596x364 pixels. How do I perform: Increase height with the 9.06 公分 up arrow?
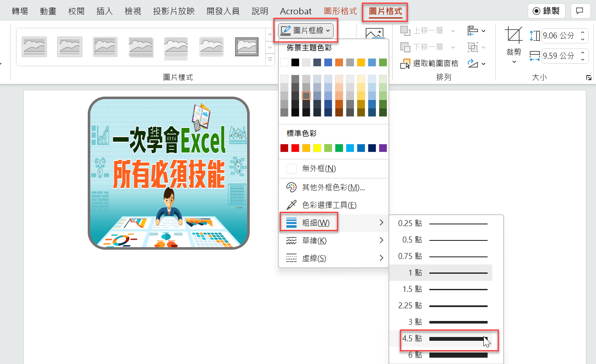(x=583, y=32)
